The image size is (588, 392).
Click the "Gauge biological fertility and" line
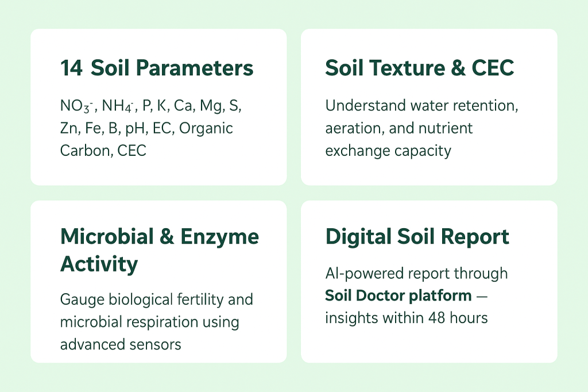point(156,300)
